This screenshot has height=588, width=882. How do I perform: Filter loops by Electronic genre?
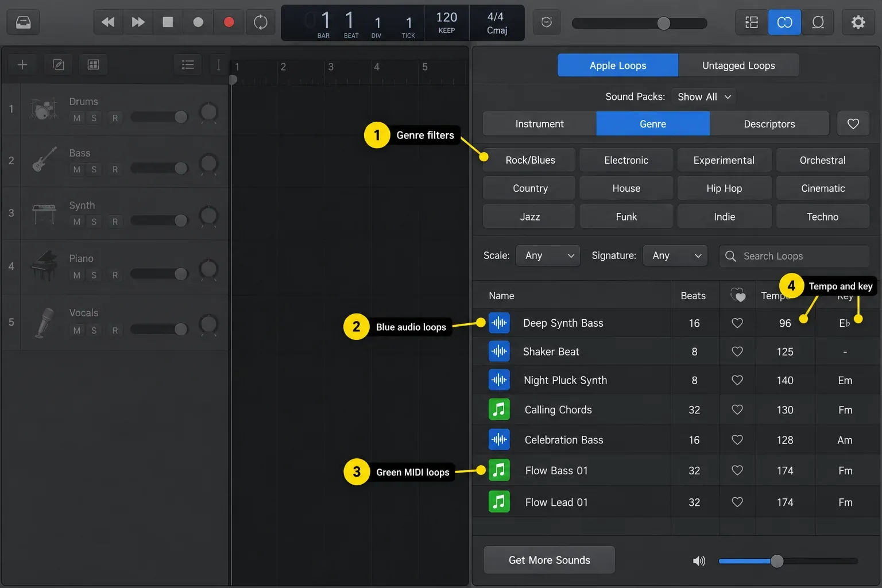pos(626,160)
